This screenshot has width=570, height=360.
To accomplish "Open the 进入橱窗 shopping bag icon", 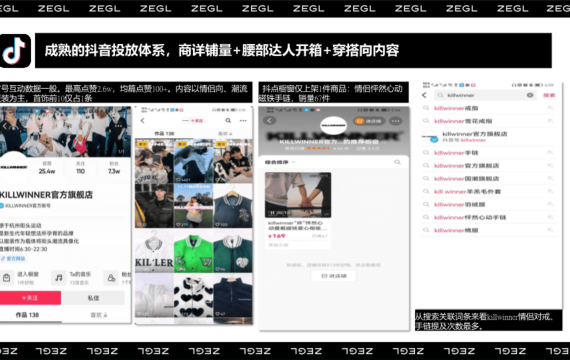I will (7, 278).
